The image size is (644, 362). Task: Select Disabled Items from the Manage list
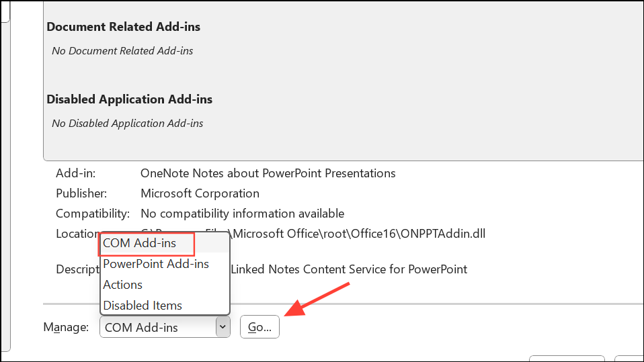(x=143, y=306)
